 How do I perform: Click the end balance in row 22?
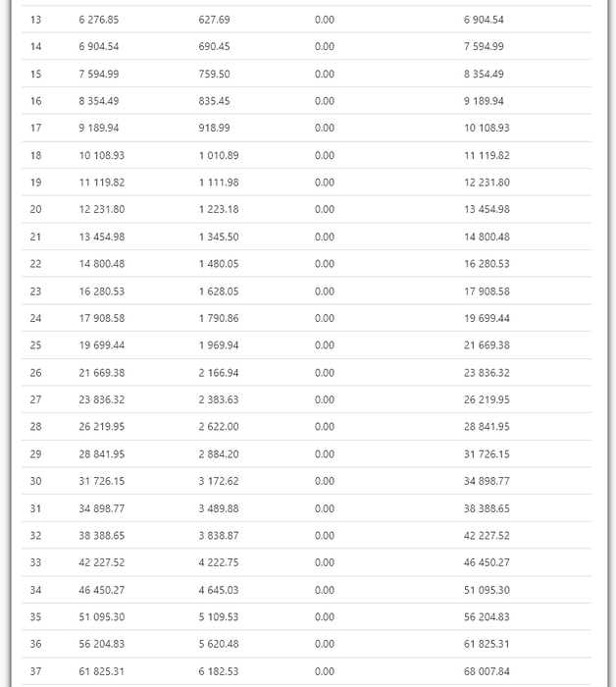click(x=487, y=264)
